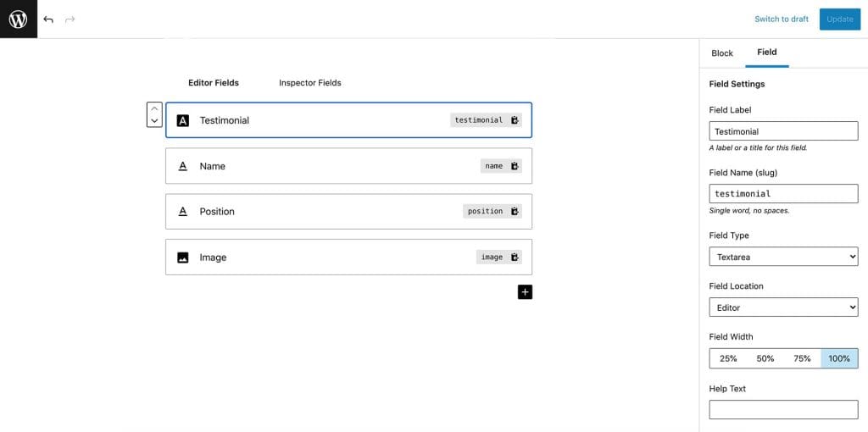Copy the name slug to clipboard
The height and width of the screenshot is (432, 868).
pyautogui.click(x=515, y=166)
